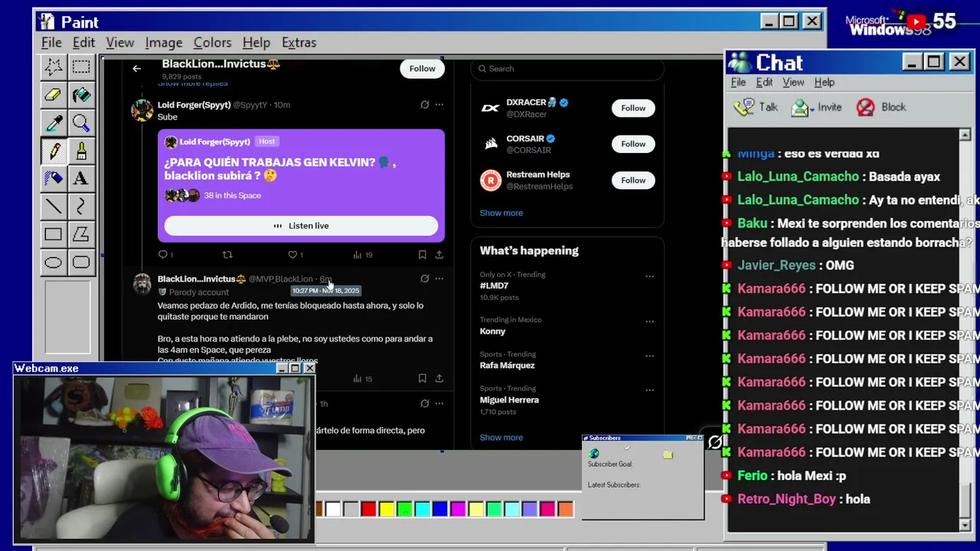Pick the straight Line tool
The image size is (980, 551).
pos(53,206)
